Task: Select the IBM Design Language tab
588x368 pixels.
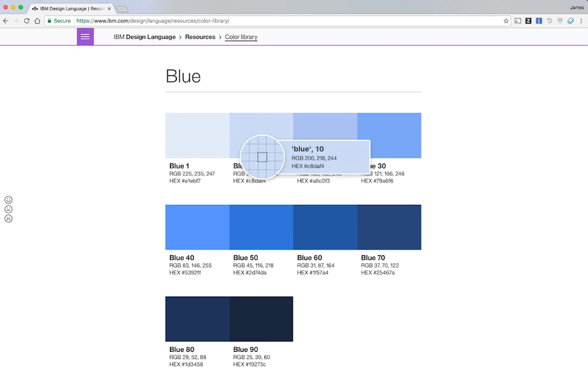Action: pos(71,8)
